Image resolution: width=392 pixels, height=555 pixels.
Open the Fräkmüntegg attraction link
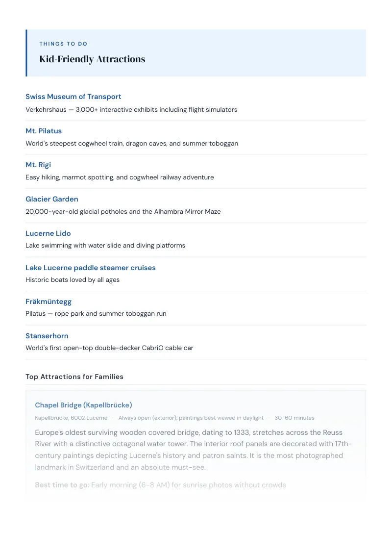49,302
